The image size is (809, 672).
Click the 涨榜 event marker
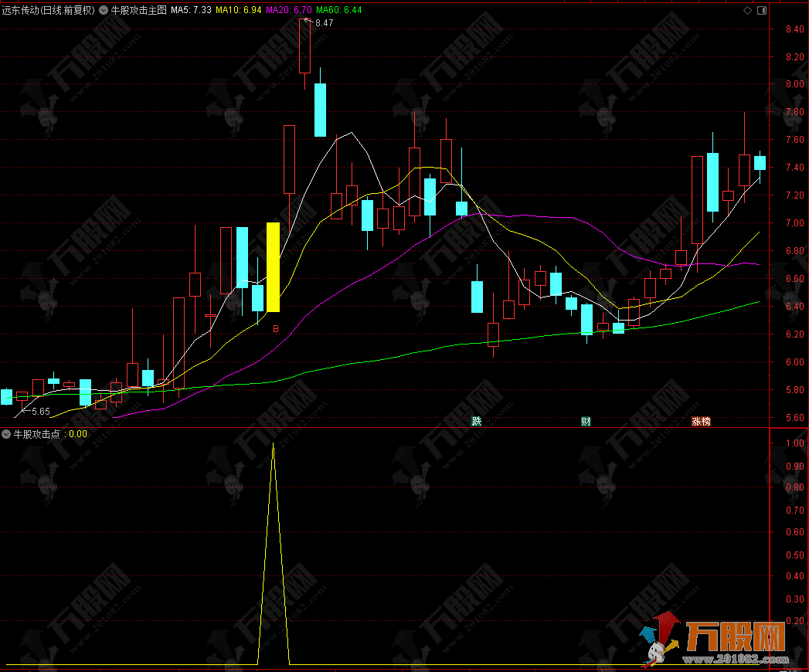coord(701,422)
